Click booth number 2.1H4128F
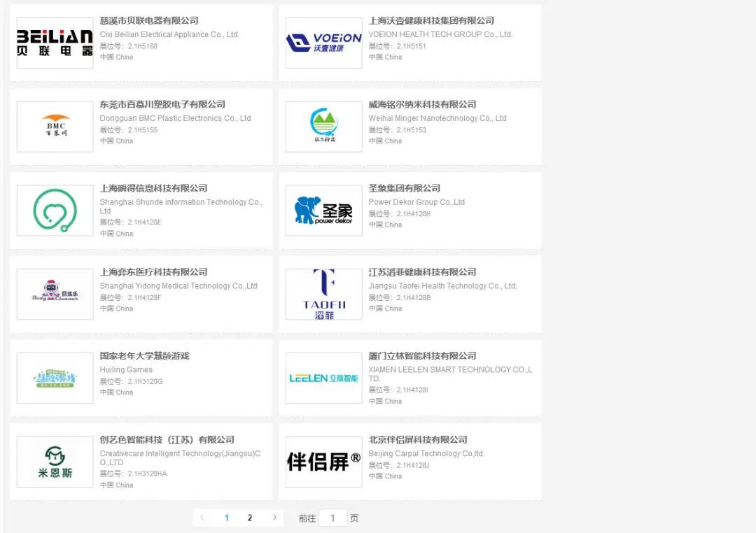Image resolution: width=756 pixels, height=533 pixels. tap(145, 298)
